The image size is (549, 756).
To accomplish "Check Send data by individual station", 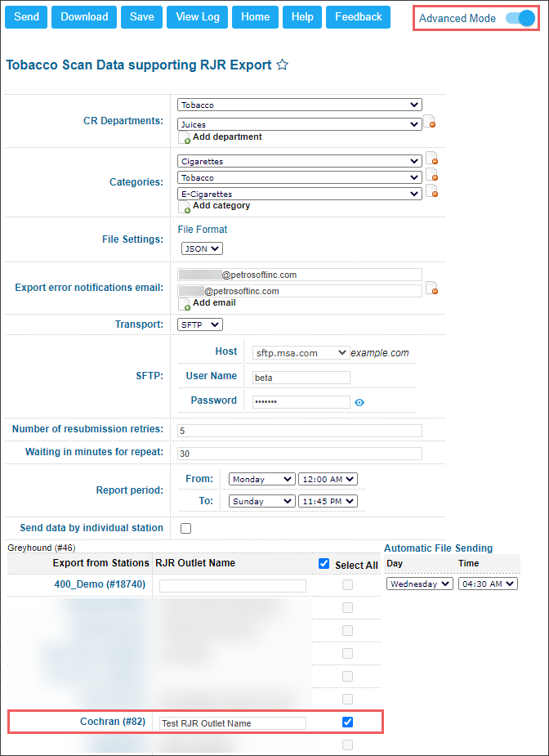I will (x=185, y=529).
